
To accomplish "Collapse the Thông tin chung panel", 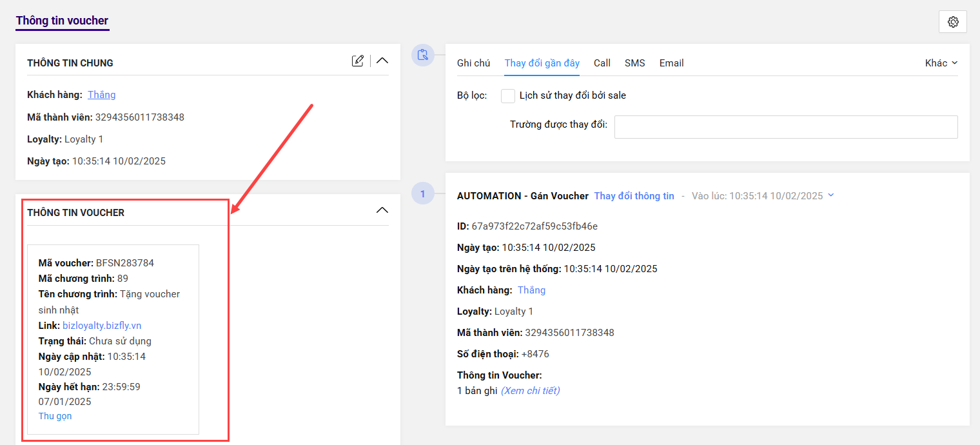I will point(382,61).
